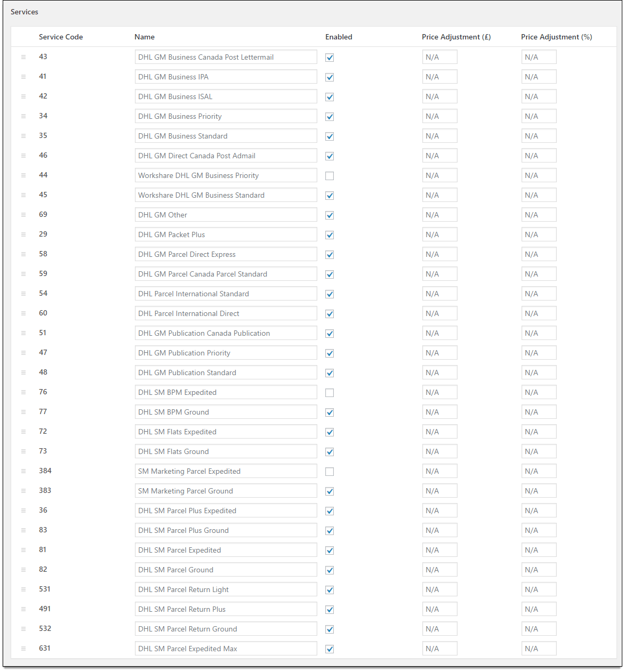Tick the DHL SM BPM Expedited checkbox

[330, 393]
